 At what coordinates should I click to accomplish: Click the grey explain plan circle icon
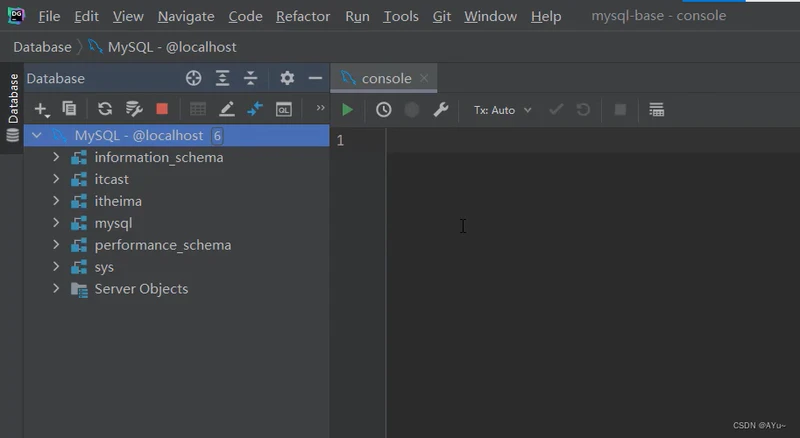click(x=412, y=110)
